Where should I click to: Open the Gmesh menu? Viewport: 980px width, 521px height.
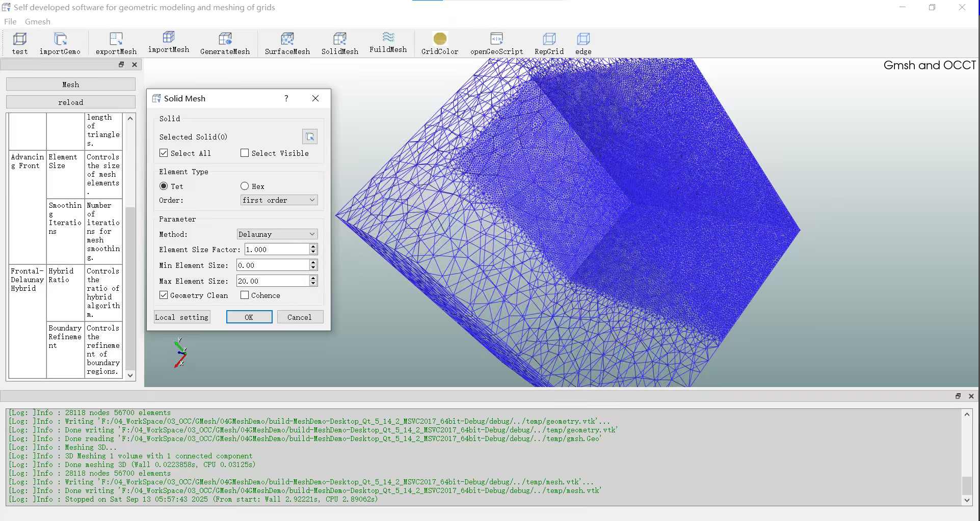click(38, 21)
